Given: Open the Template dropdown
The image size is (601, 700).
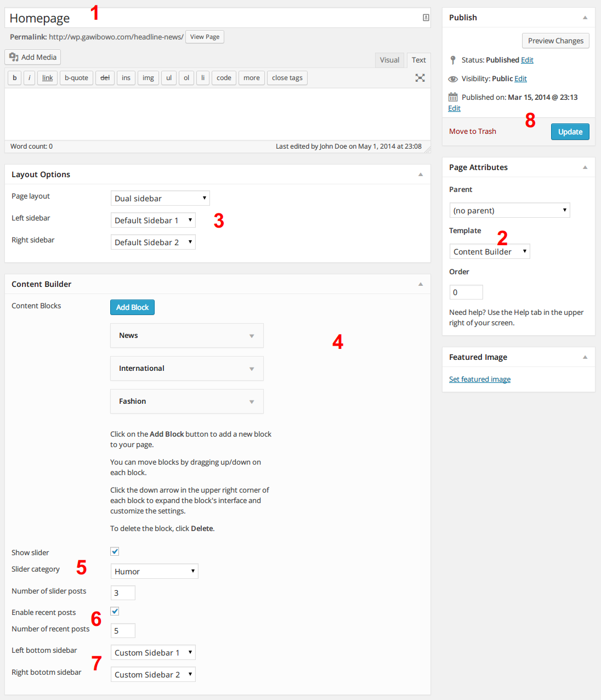Looking at the screenshot, I should coord(490,251).
